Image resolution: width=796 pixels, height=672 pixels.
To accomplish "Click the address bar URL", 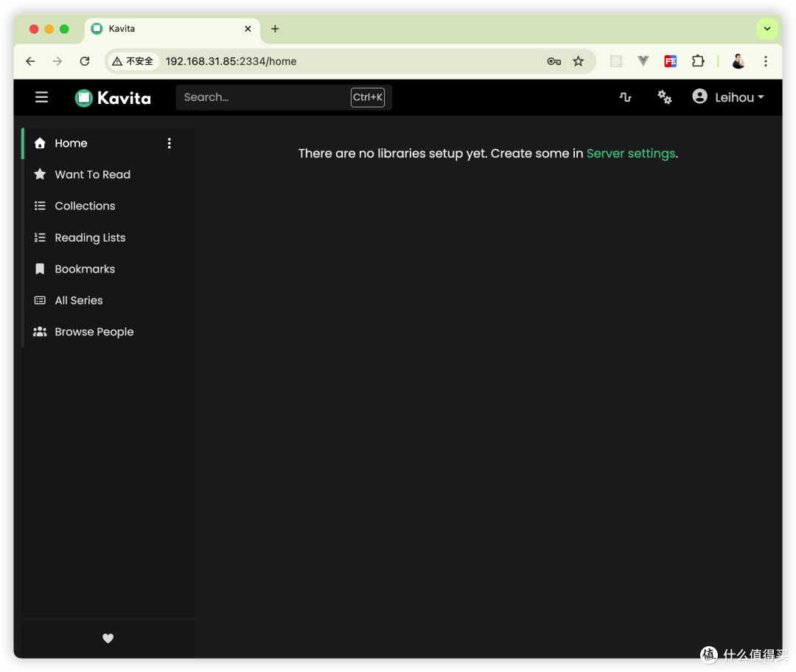I will point(231,61).
